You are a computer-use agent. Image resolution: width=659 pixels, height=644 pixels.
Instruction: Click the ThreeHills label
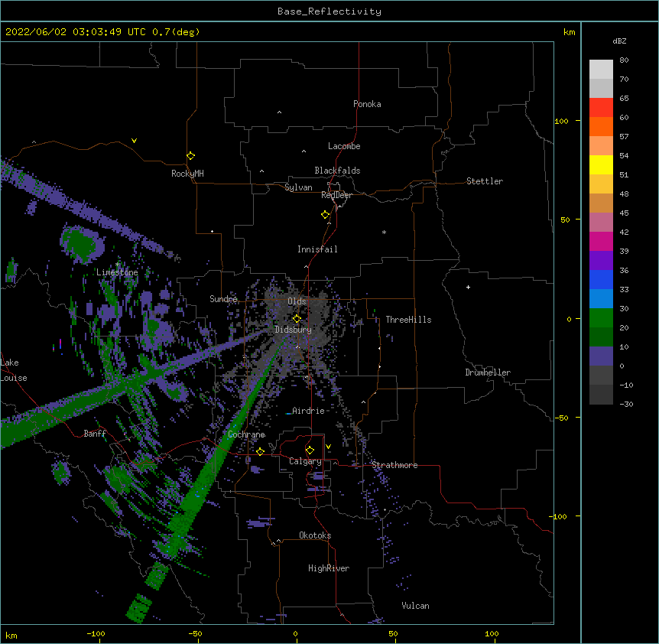(x=408, y=320)
